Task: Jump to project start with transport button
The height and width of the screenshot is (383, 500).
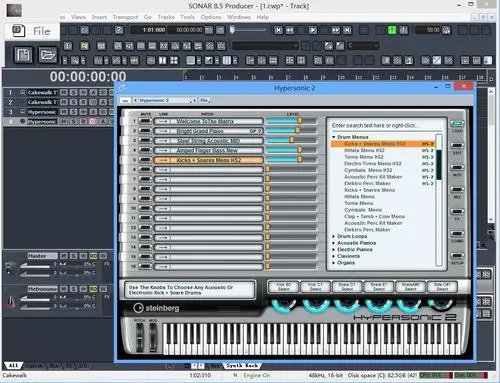Action: (278, 30)
